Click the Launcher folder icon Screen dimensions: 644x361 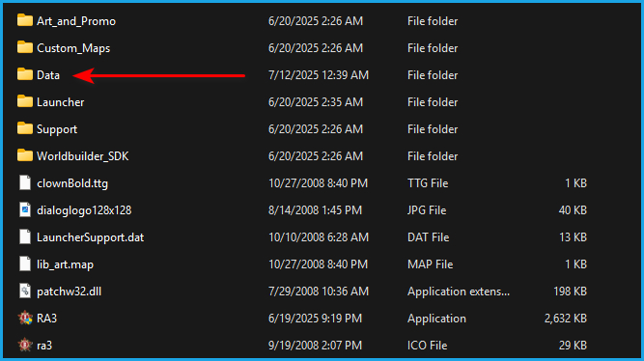point(25,101)
